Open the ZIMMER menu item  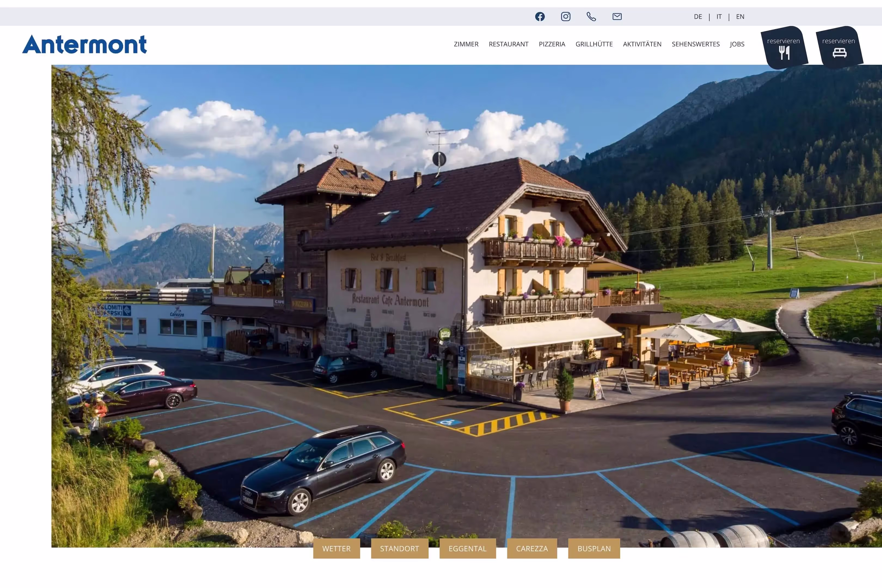pos(466,44)
